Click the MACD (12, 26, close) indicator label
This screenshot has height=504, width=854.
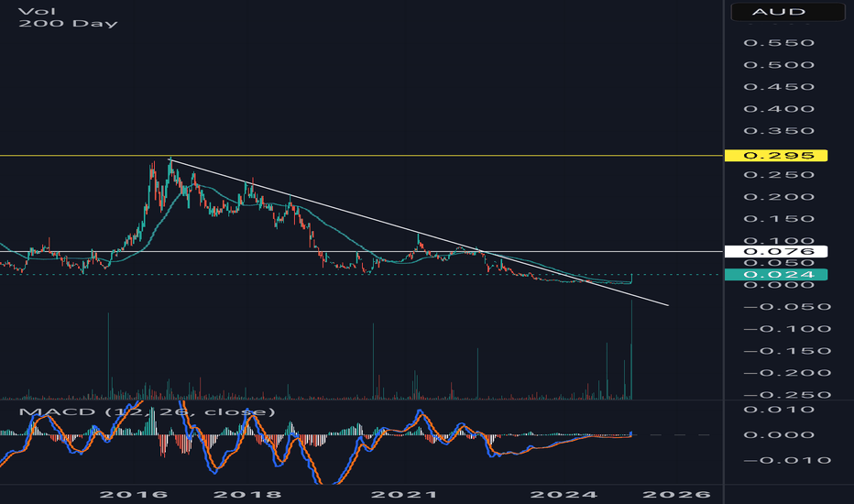tap(147, 411)
